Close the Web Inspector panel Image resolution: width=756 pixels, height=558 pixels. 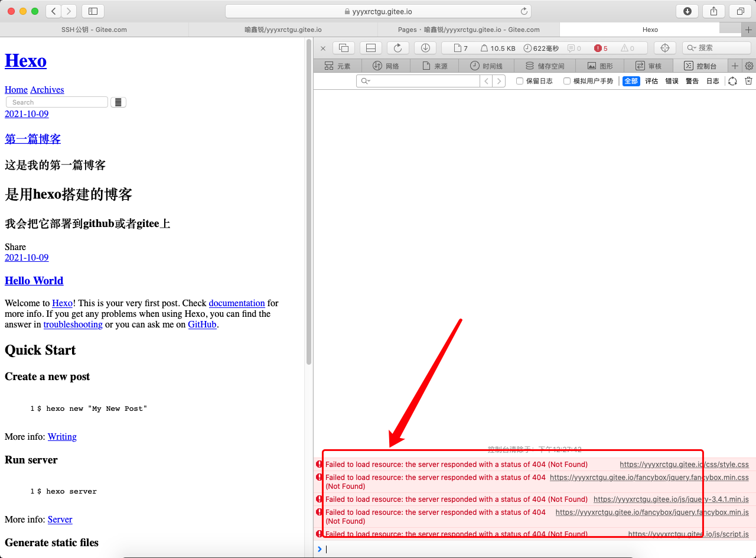pyautogui.click(x=323, y=48)
